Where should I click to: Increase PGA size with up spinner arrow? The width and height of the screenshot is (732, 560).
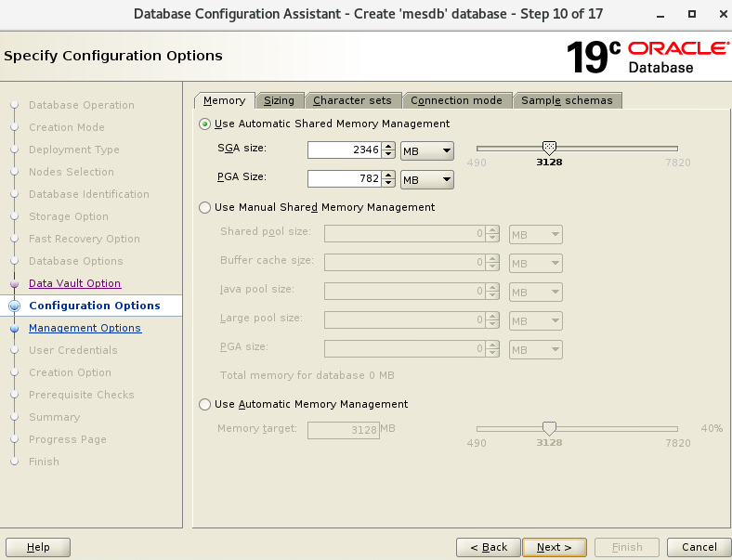tap(388, 175)
